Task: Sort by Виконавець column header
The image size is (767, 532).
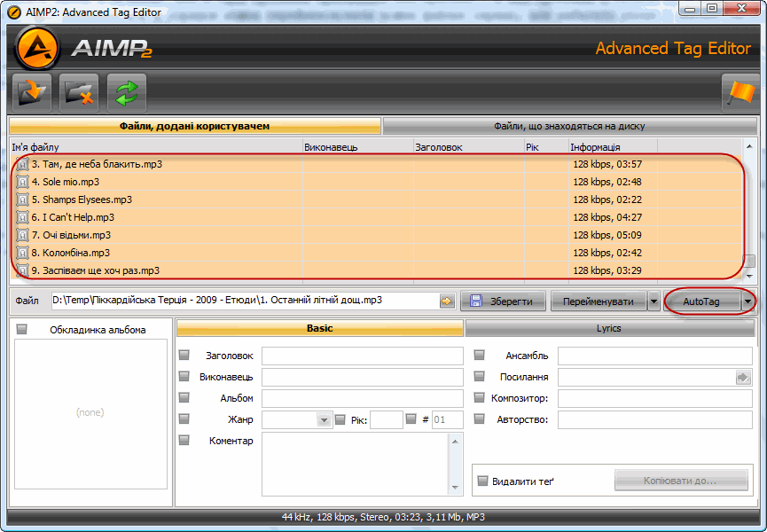Action: pyautogui.click(x=358, y=147)
